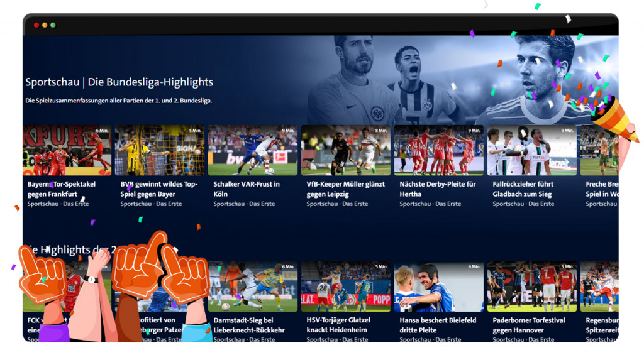Open Paderborner Torfestival gegen Hannover thumbnail
The image size is (644, 355).
(x=532, y=287)
